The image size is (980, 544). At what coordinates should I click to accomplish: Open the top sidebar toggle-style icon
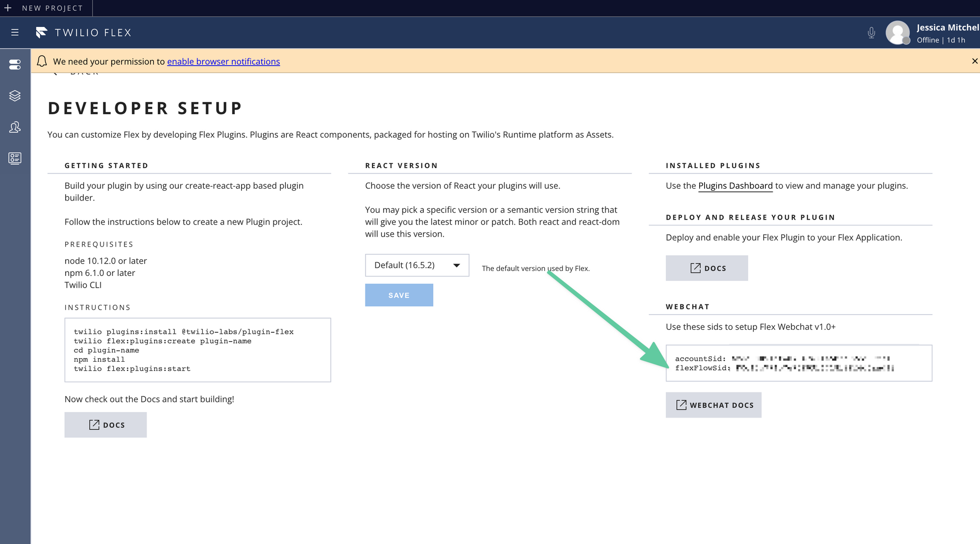pyautogui.click(x=15, y=64)
